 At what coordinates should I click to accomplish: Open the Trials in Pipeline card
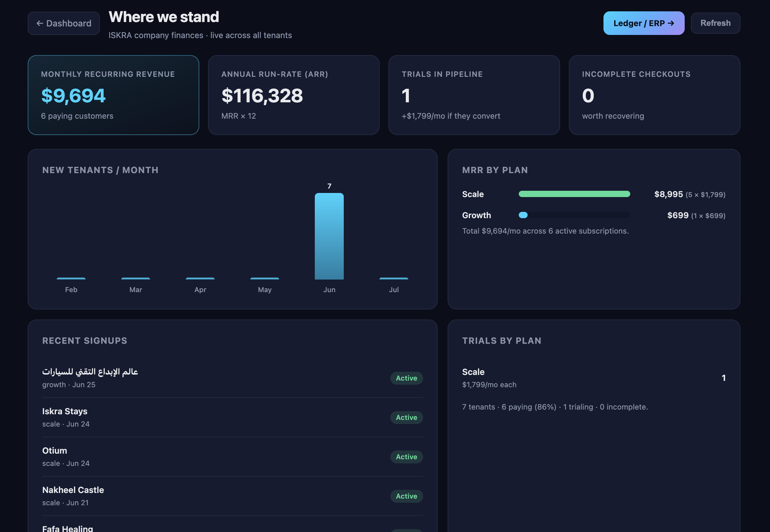pyautogui.click(x=474, y=95)
